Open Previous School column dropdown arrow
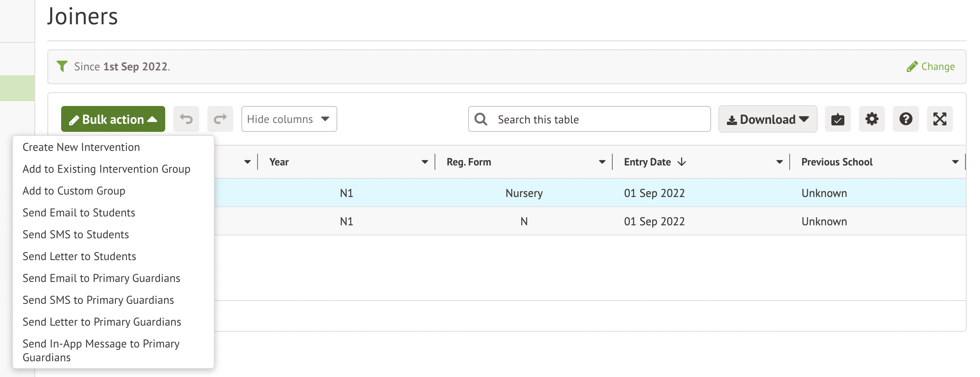980x377 pixels. 955,162
